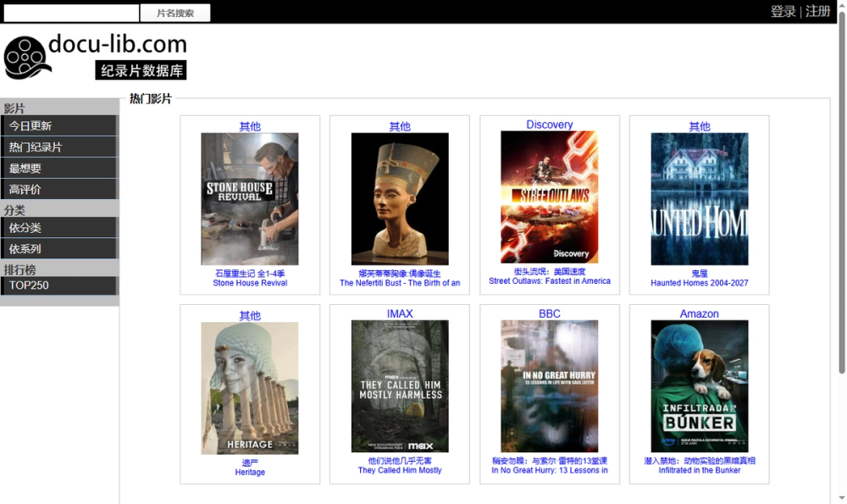Select 最想要 in sidebar menu
The width and height of the screenshot is (847, 504).
(x=58, y=168)
